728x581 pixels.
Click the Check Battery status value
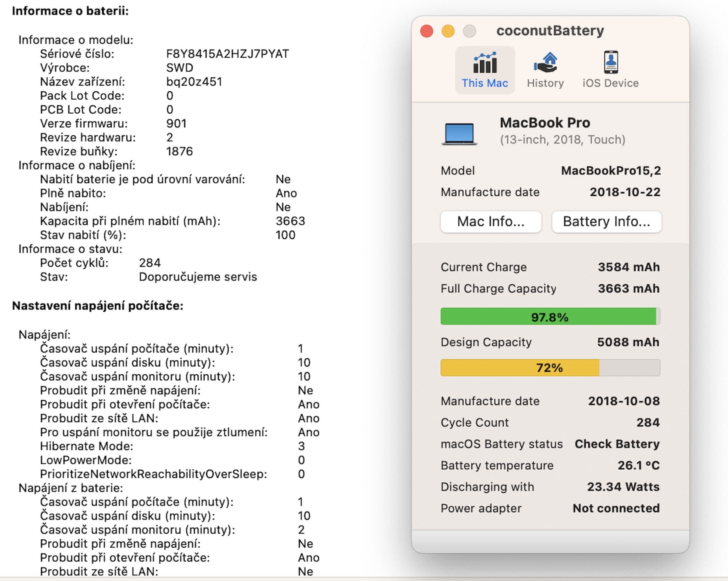click(x=617, y=444)
